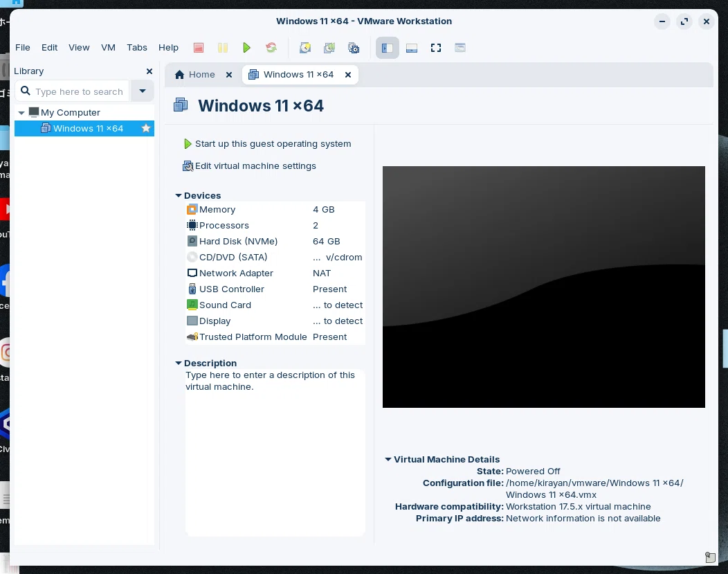Close the Library panel
The width and height of the screenshot is (728, 574).
tap(149, 71)
